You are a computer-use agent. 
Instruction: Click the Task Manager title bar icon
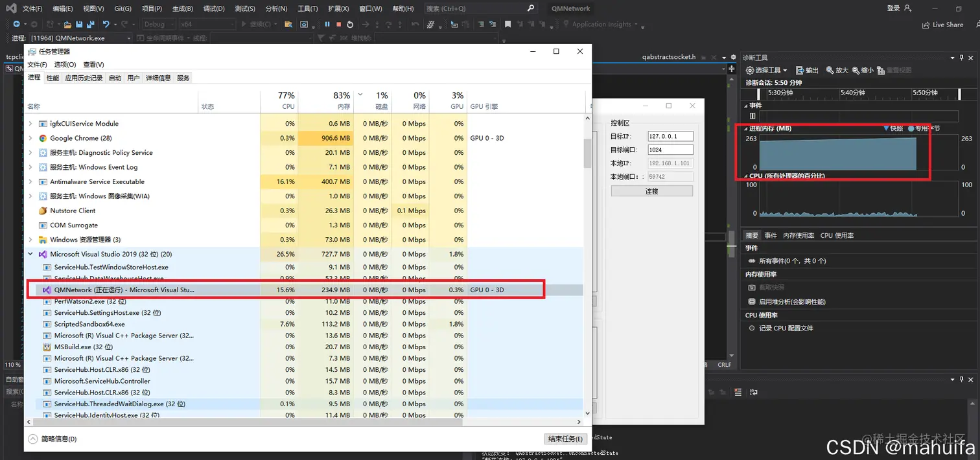32,51
